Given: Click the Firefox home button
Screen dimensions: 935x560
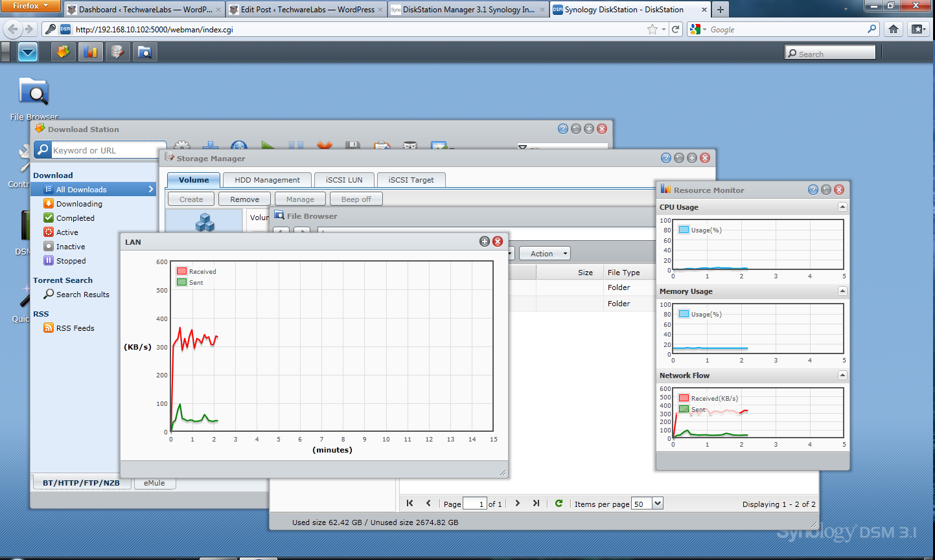Looking at the screenshot, I should 894,29.
